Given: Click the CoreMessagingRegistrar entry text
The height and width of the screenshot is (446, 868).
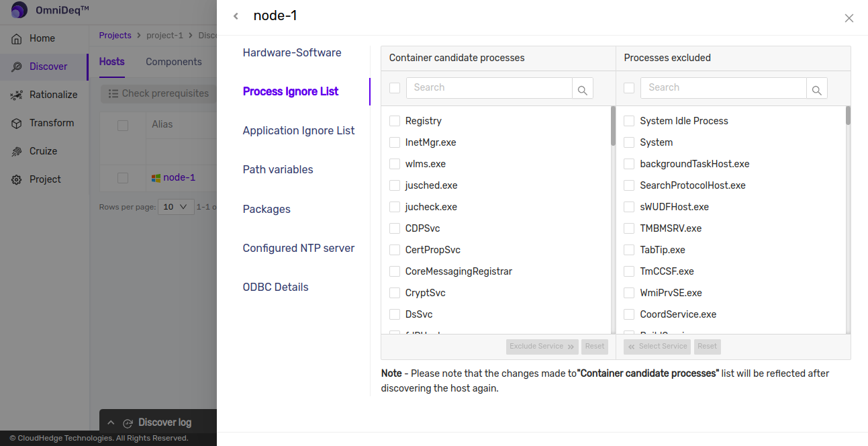Looking at the screenshot, I should [x=459, y=271].
